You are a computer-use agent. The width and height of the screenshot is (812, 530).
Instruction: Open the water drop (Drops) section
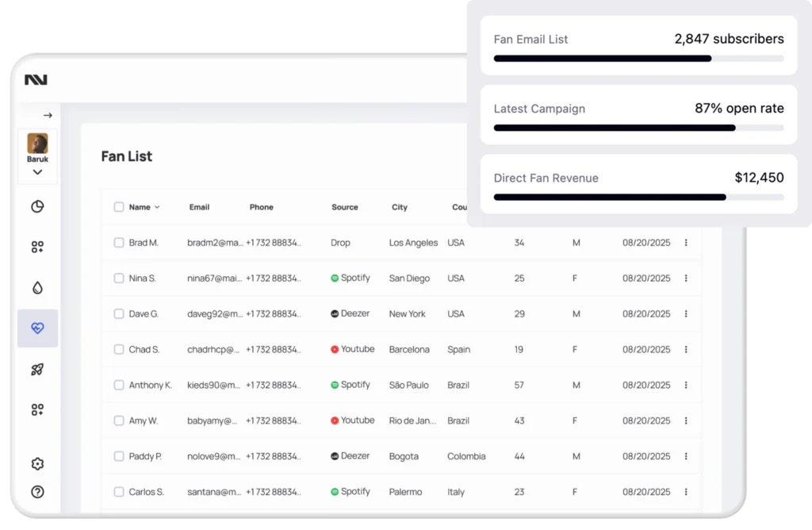point(37,287)
